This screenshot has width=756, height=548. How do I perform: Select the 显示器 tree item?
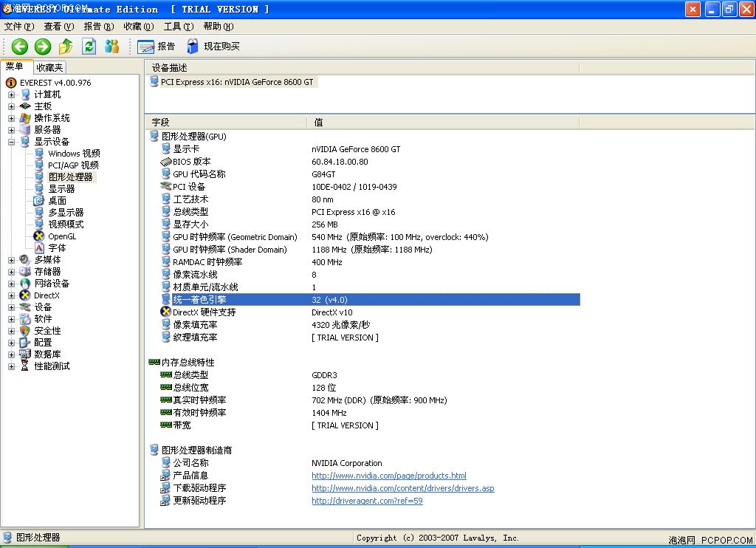[62, 189]
